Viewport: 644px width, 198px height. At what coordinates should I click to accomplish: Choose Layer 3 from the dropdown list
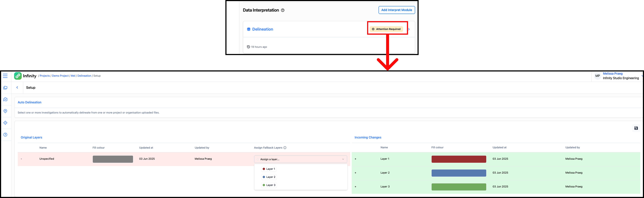click(x=269, y=185)
